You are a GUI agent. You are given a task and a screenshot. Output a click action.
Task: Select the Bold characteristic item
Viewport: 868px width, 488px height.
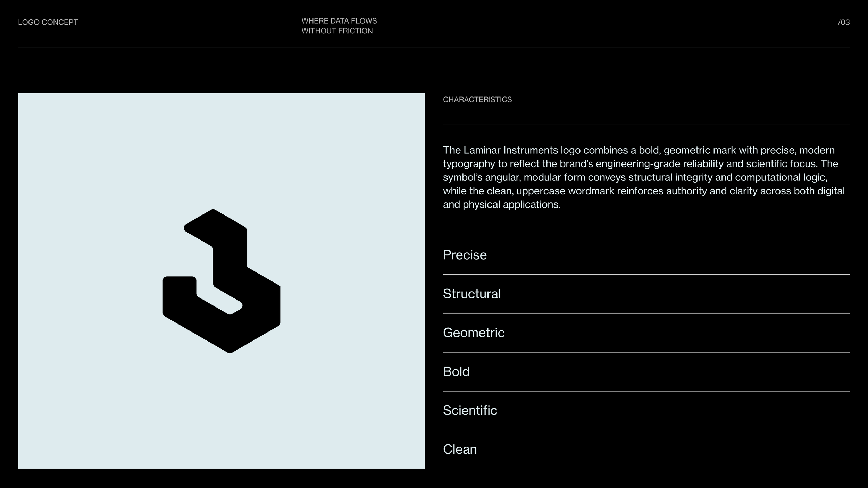point(456,372)
